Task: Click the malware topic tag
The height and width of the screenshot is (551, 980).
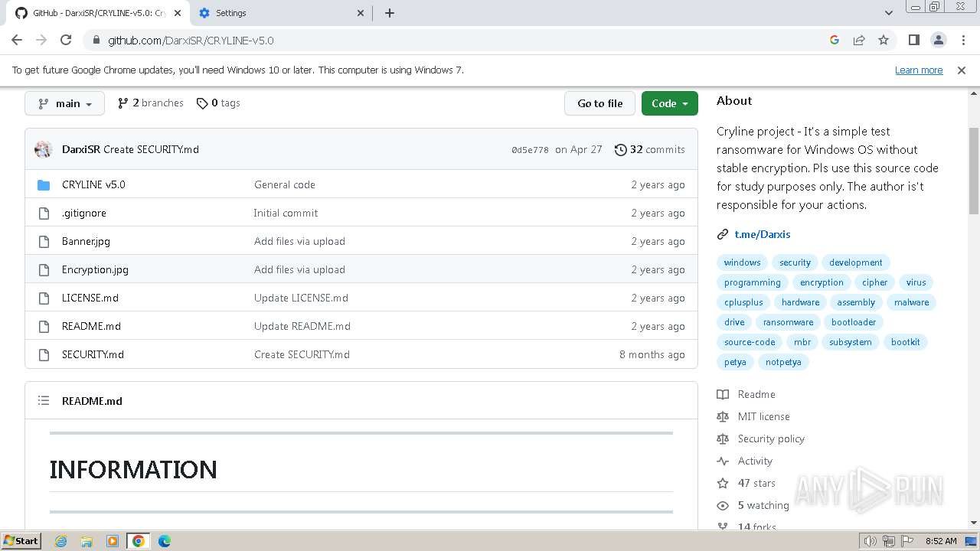Action: click(911, 302)
